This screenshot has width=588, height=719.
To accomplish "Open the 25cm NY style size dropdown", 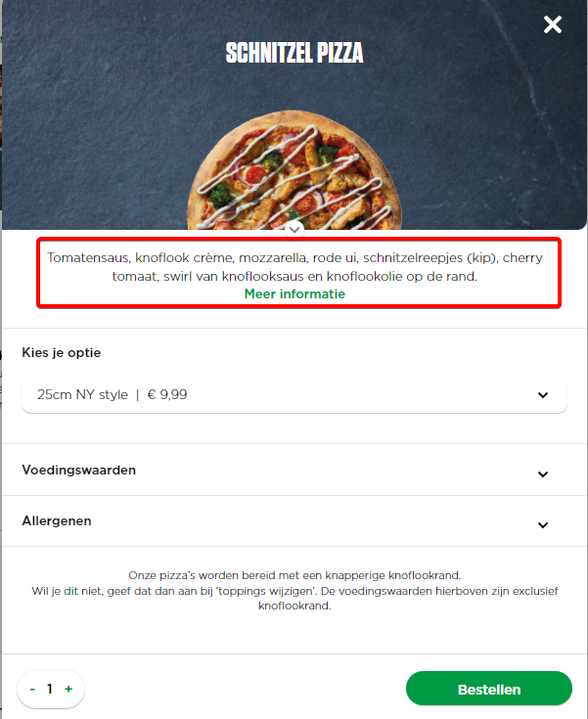I will click(294, 395).
